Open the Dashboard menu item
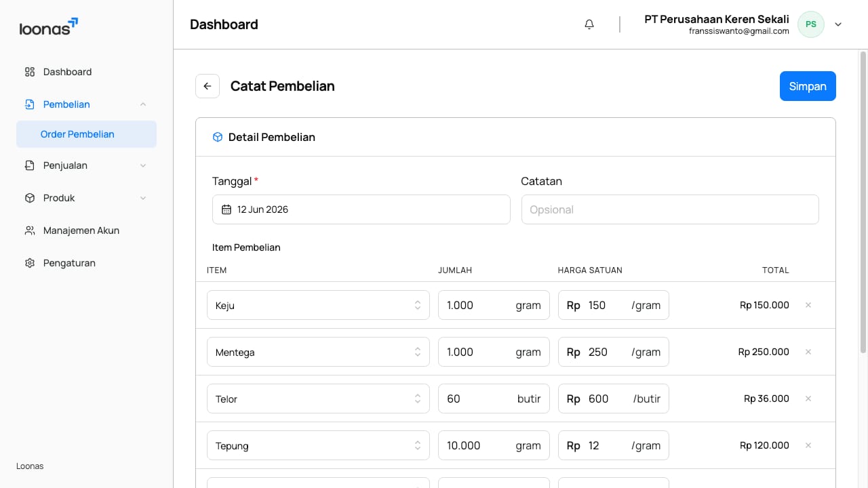The image size is (868, 488). click(x=86, y=72)
